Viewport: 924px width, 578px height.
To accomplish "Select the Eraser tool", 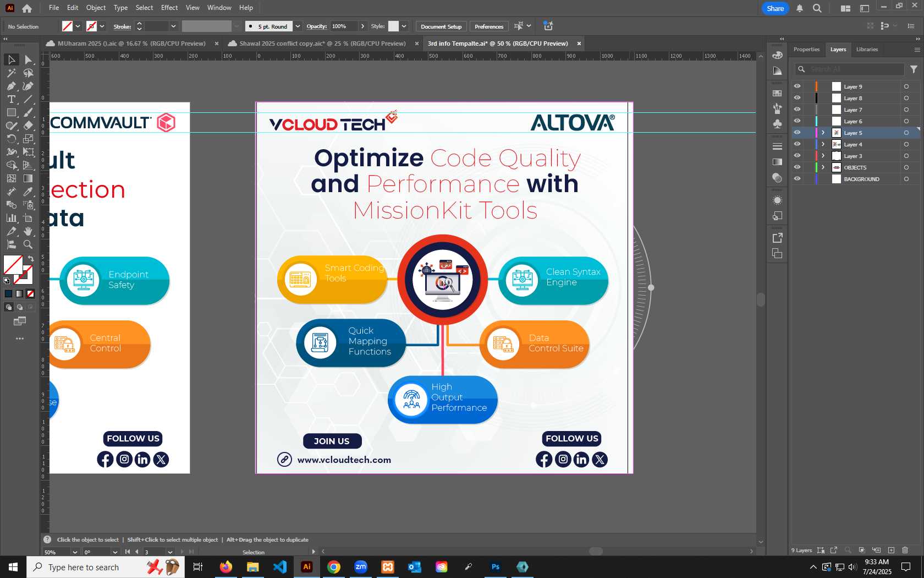I will pyautogui.click(x=28, y=126).
